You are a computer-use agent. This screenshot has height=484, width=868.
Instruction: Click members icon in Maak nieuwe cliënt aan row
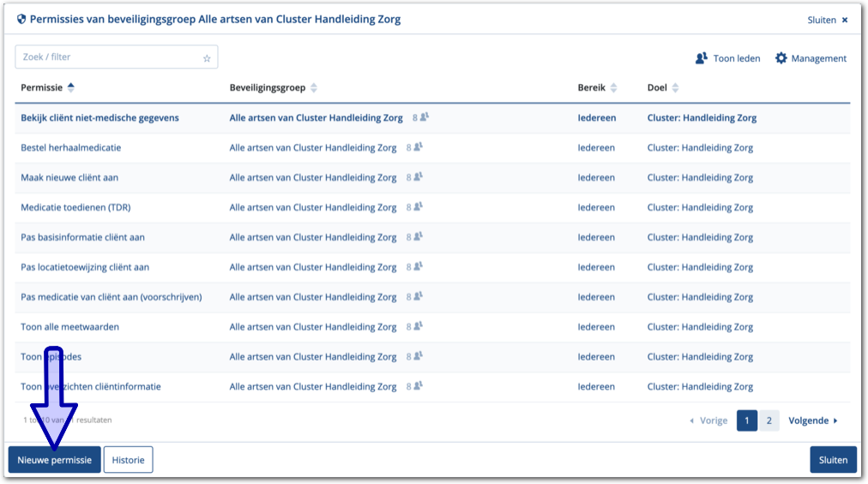click(419, 178)
